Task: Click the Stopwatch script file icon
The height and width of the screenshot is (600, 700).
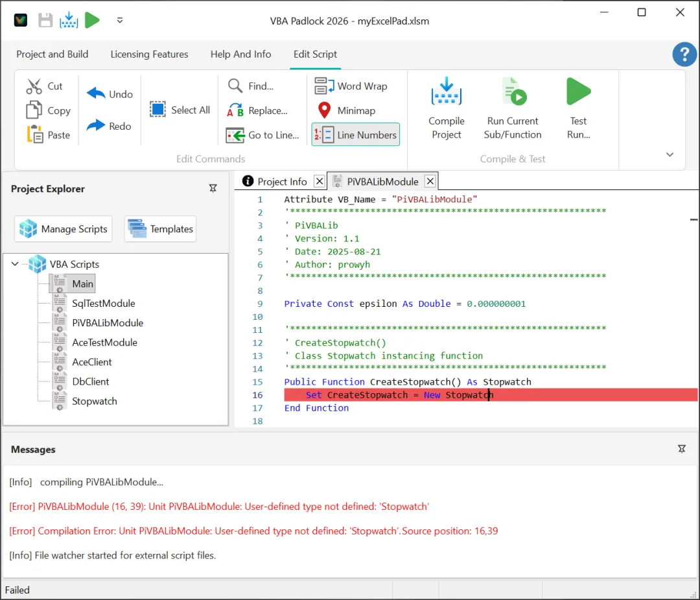Action: coord(60,402)
